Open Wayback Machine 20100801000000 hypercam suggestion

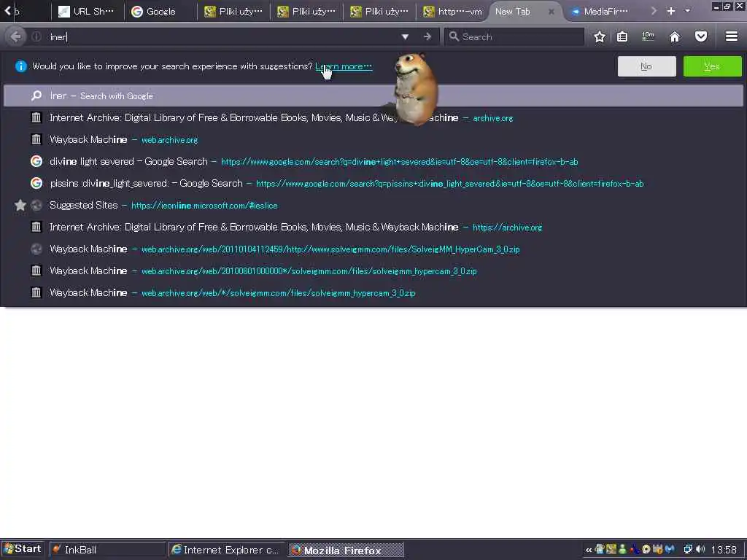tap(373, 271)
